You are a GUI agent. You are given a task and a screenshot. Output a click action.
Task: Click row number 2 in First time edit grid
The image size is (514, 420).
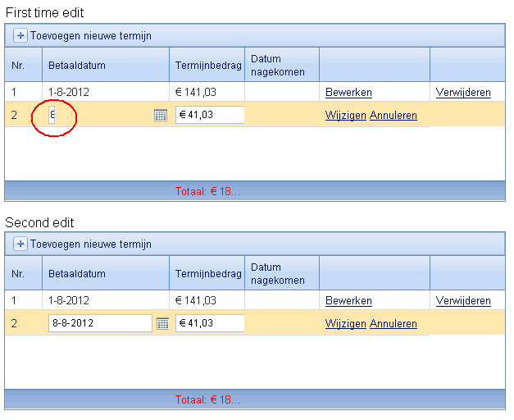(x=14, y=115)
